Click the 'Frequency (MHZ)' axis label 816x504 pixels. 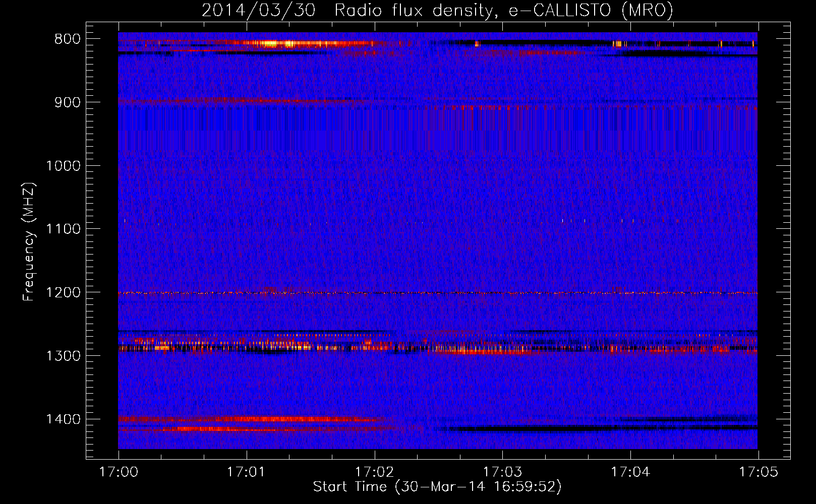(x=29, y=241)
